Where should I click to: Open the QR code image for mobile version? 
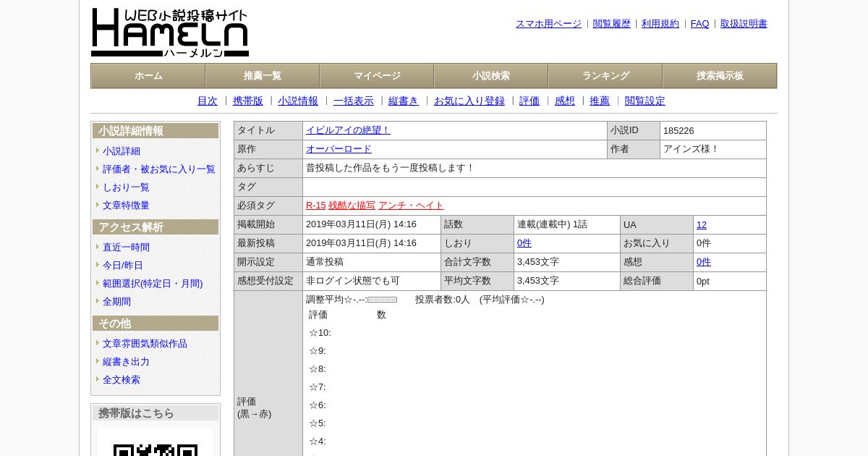coord(156,442)
